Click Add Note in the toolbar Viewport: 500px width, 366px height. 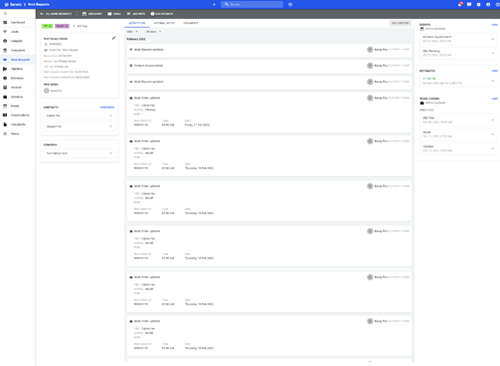[x=136, y=14]
